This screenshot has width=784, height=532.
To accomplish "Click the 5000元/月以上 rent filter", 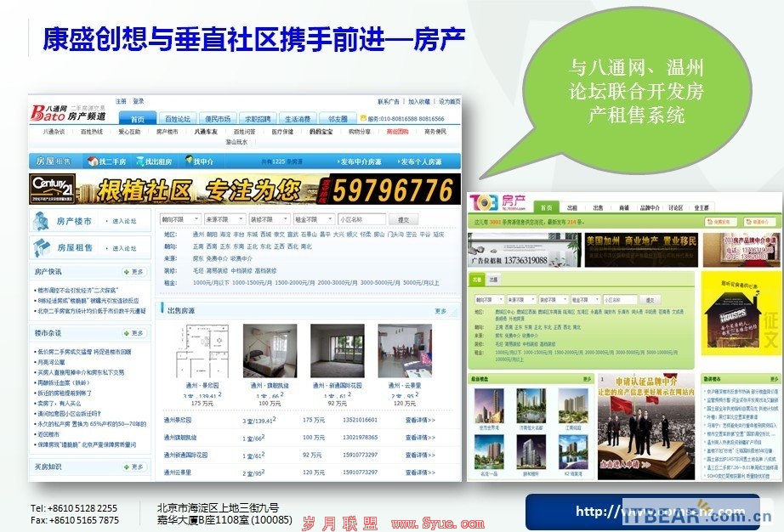I will click(421, 283).
